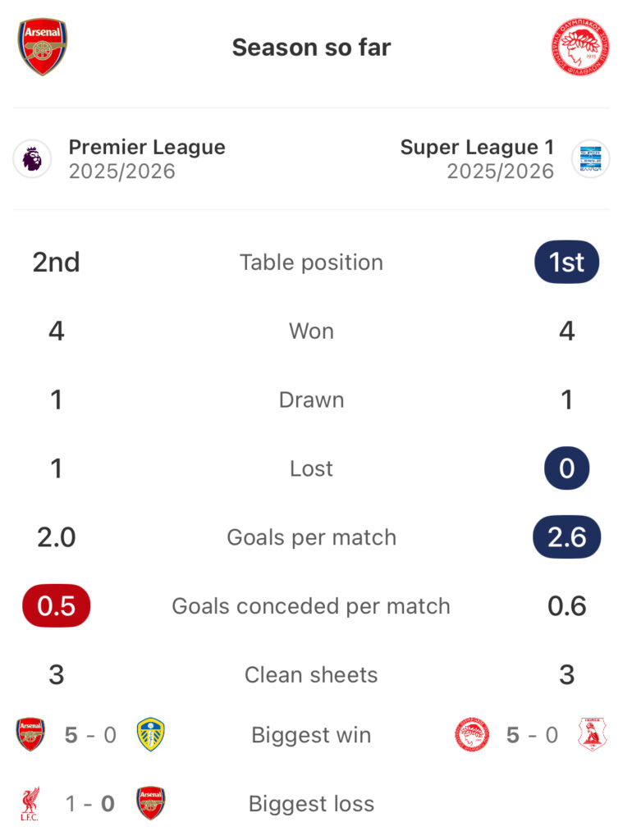Viewport: 632px width, 840px height.
Task: Select the Season so far heading
Action: coord(311,48)
